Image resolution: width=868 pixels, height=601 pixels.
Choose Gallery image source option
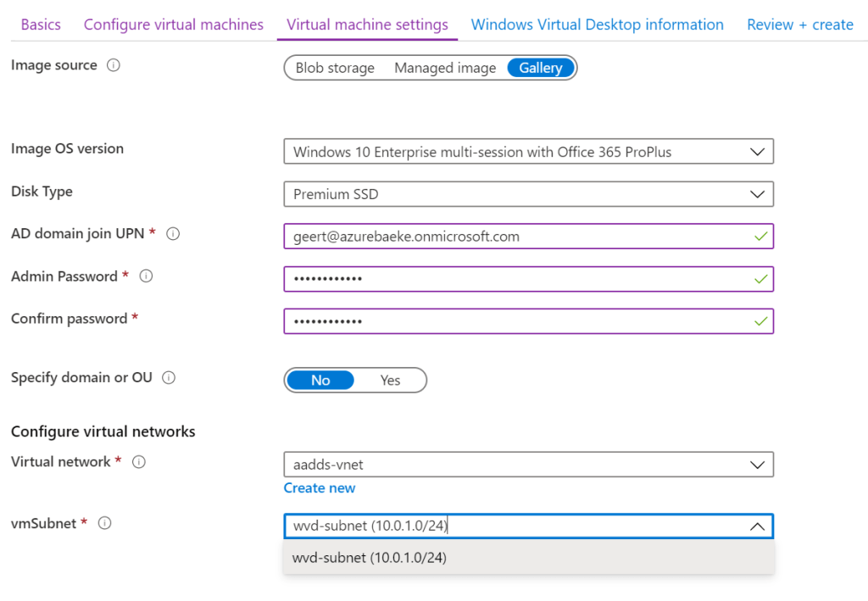541,68
